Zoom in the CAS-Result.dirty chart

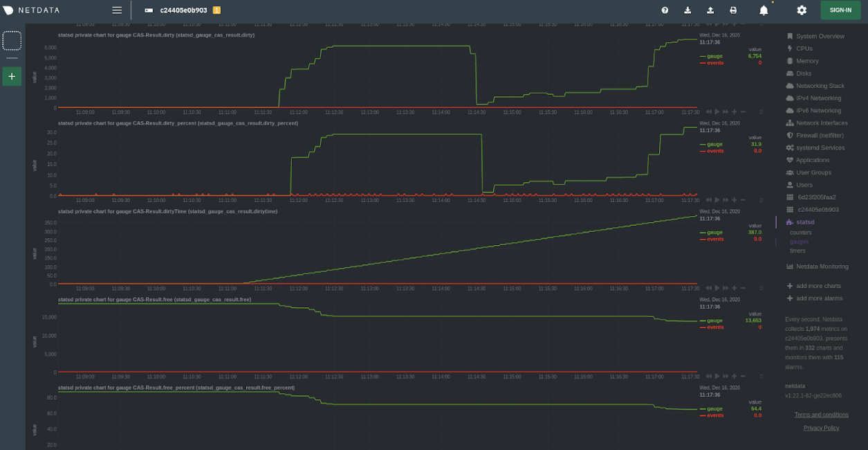(735, 111)
